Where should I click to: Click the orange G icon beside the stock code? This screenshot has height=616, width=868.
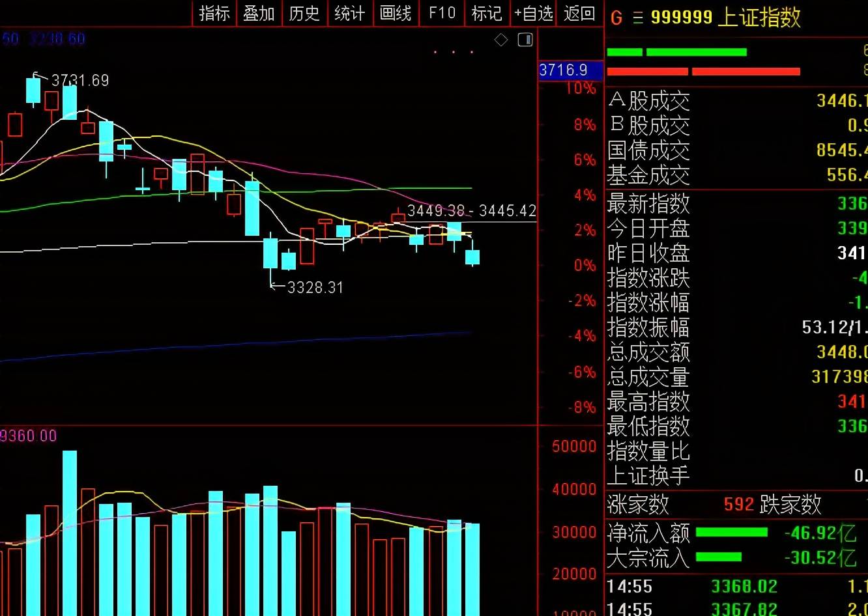coord(616,18)
